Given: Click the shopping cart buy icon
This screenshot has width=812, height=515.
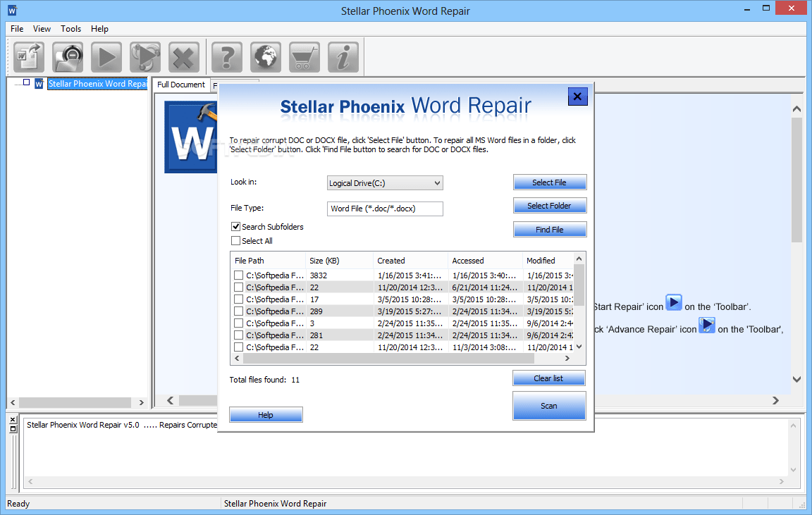Looking at the screenshot, I should (x=304, y=57).
